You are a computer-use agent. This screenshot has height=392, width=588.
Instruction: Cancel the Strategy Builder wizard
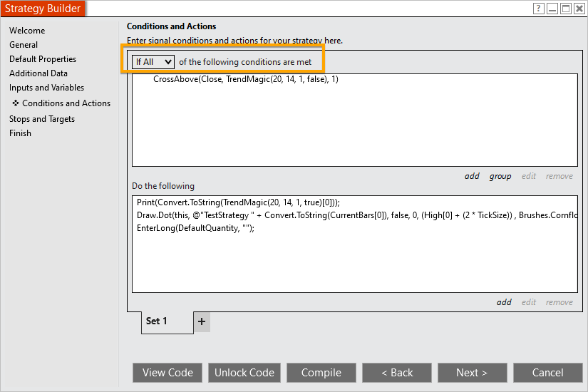[x=547, y=373]
